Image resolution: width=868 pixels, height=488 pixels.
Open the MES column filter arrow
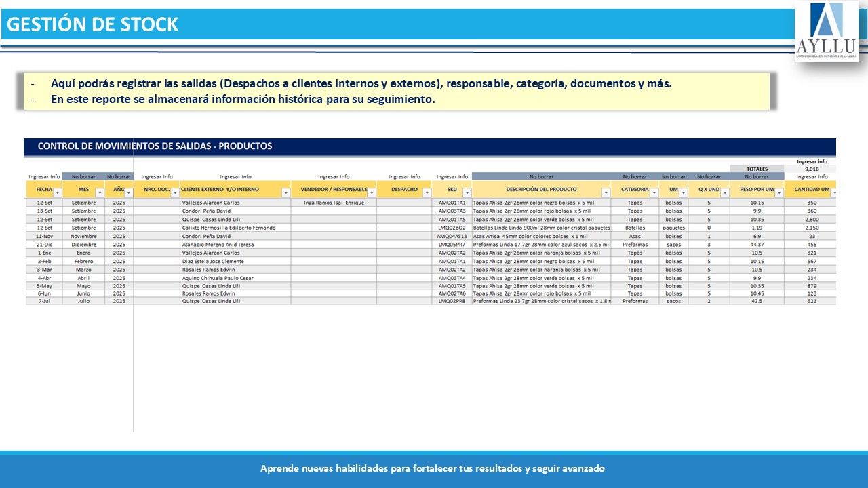click(x=100, y=193)
